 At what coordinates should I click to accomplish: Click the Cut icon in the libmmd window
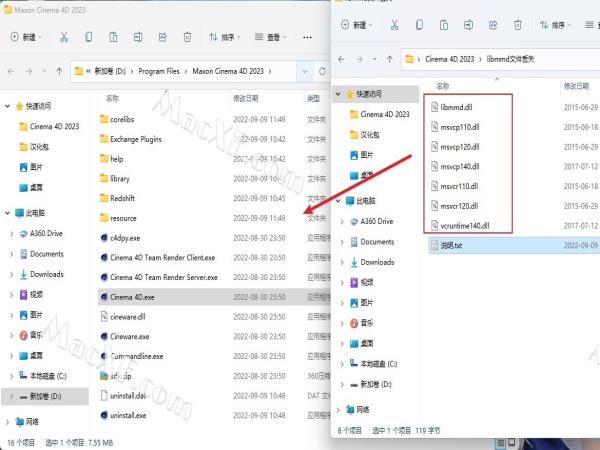point(395,25)
